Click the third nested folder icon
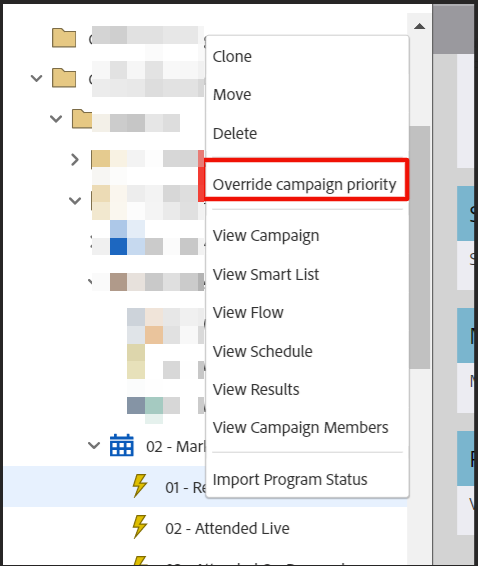 [x=82, y=119]
